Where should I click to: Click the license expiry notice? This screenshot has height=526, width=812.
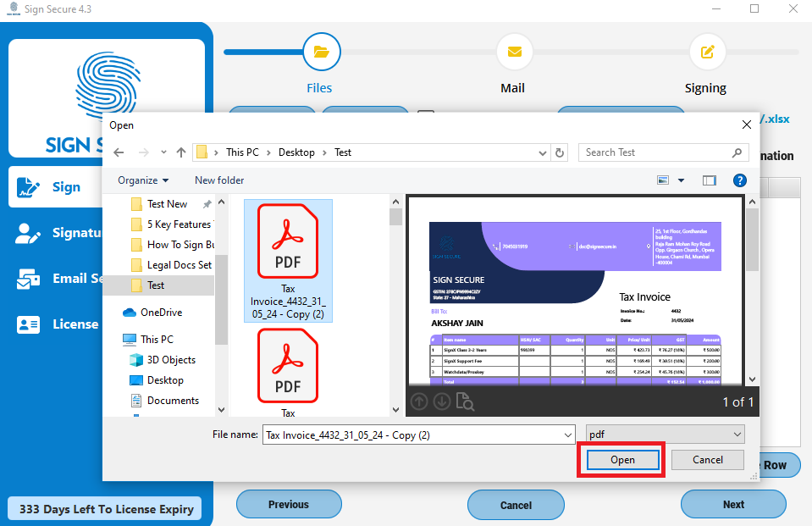106,509
